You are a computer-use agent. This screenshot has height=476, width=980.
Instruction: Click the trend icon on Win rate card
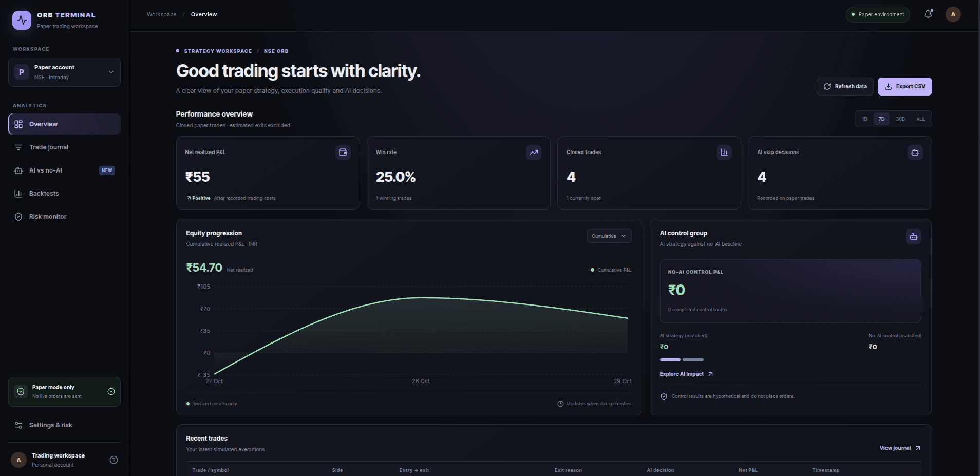coord(534,153)
